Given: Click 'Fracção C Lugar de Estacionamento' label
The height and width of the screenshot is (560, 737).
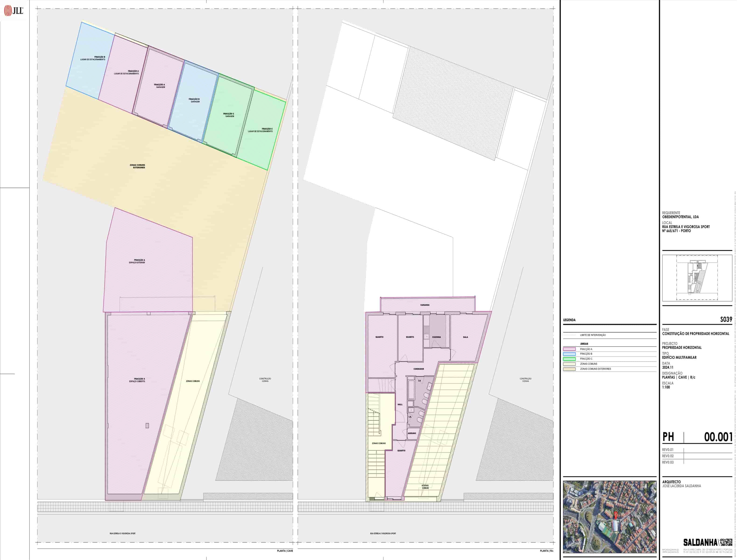Looking at the screenshot, I should click(260, 130).
